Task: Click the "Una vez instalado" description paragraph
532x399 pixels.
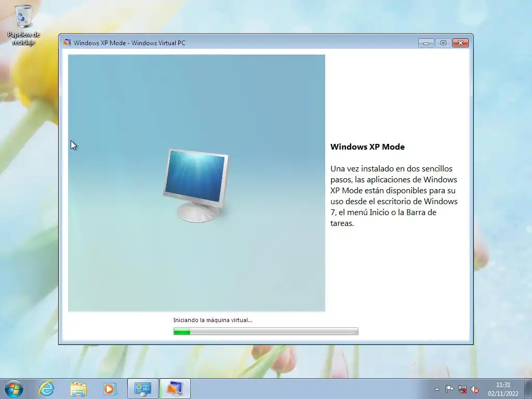Action: 394,196
